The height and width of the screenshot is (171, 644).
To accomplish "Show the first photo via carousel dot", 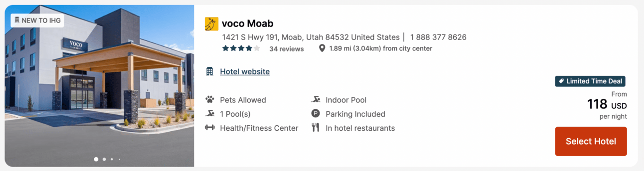I will [96, 159].
